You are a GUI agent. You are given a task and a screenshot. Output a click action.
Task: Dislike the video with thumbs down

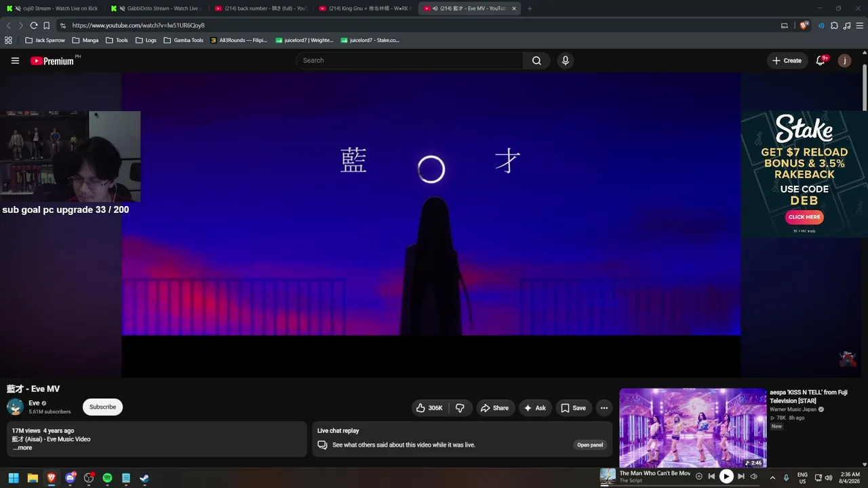tap(460, 408)
